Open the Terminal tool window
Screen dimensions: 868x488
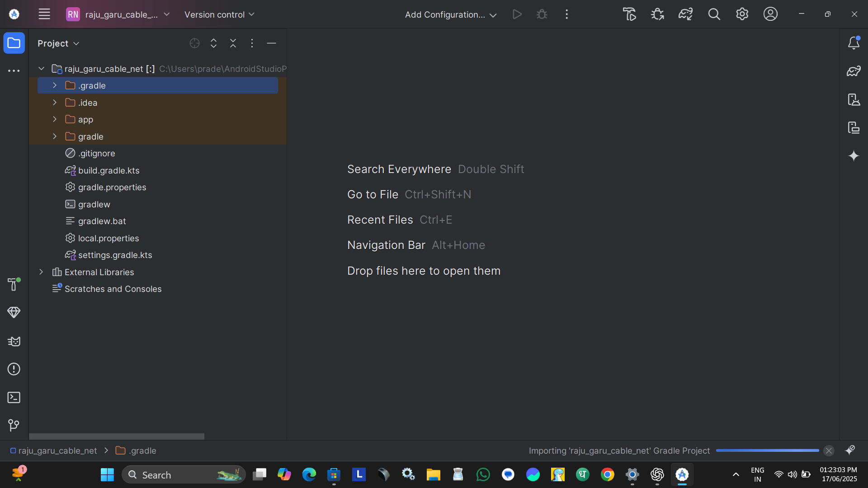[14, 398]
